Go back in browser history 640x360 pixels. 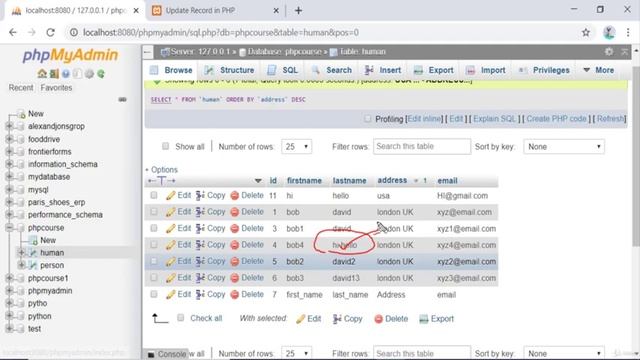tap(13, 33)
